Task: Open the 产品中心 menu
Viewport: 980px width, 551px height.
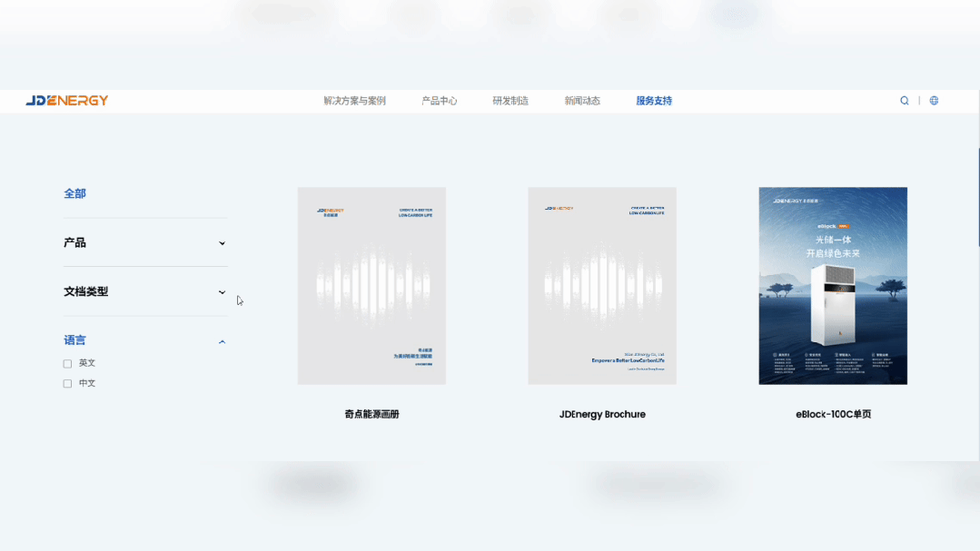Action: (439, 101)
